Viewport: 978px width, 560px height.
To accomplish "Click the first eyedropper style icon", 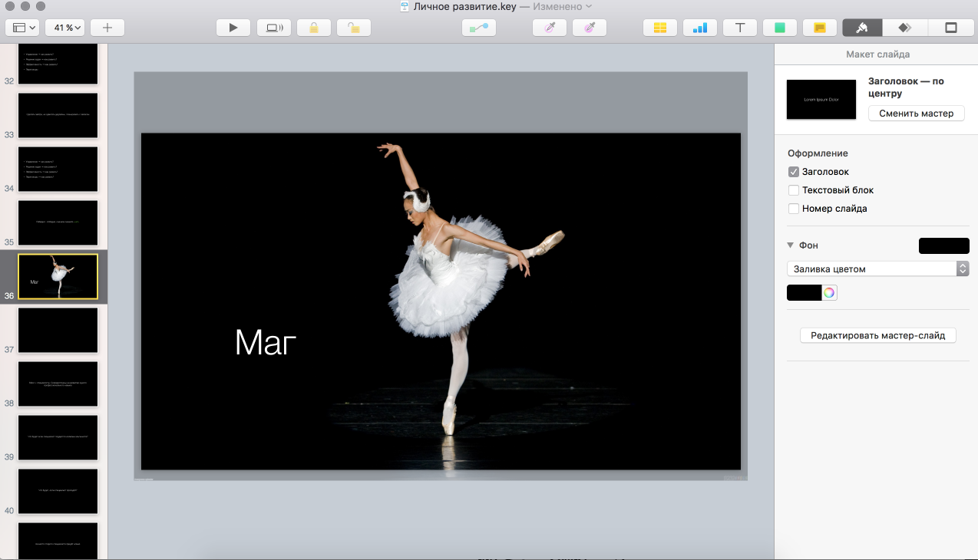I will [x=550, y=28].
